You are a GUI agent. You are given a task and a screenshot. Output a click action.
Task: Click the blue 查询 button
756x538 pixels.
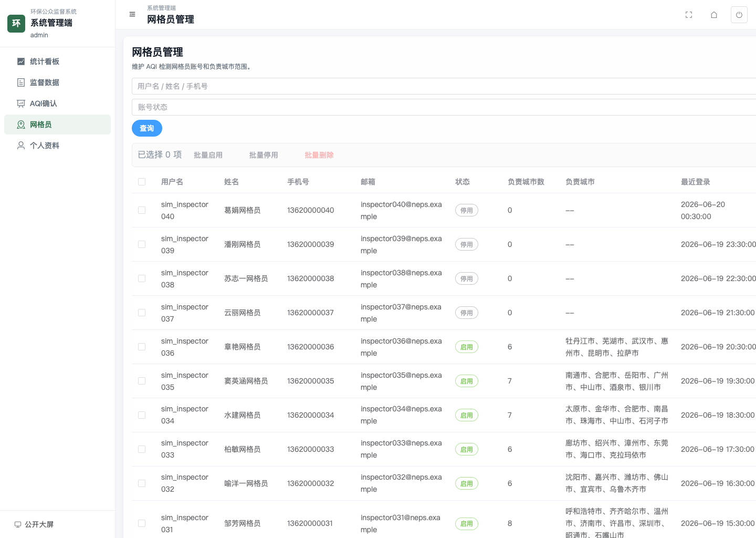click(147, 128)
